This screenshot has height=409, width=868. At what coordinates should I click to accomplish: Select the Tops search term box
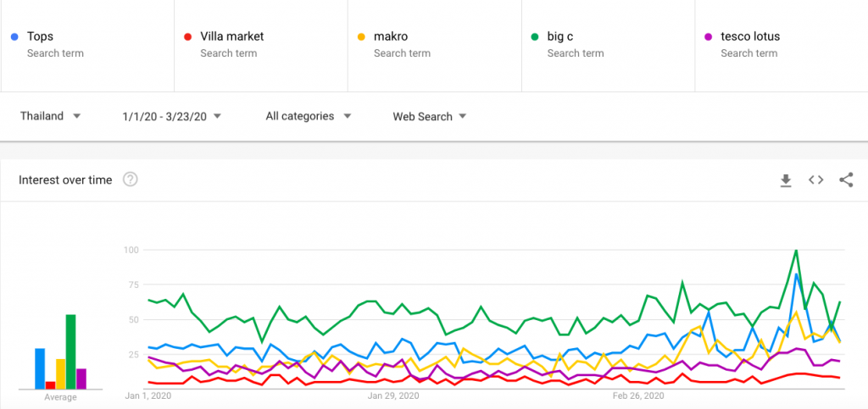click(87, 46)
